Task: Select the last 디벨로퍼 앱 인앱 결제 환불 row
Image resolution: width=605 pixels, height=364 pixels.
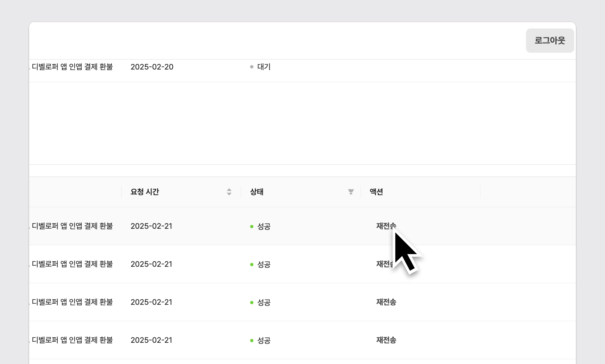Action: (x=72, y=340)
